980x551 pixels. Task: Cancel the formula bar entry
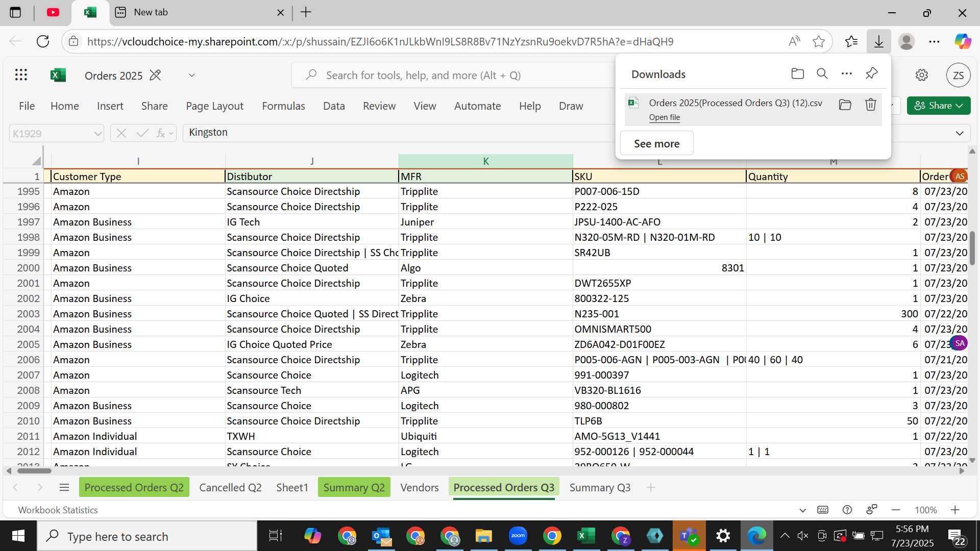pyautogui.click(x=121, y=133)
